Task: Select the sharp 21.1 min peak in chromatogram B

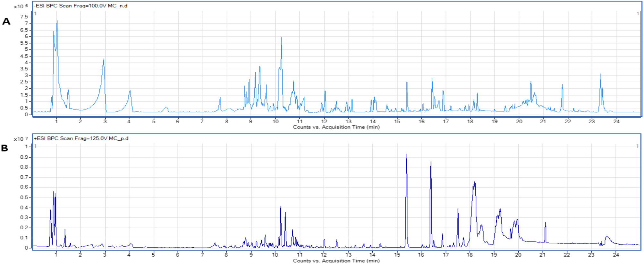Action: coord(545,223)
